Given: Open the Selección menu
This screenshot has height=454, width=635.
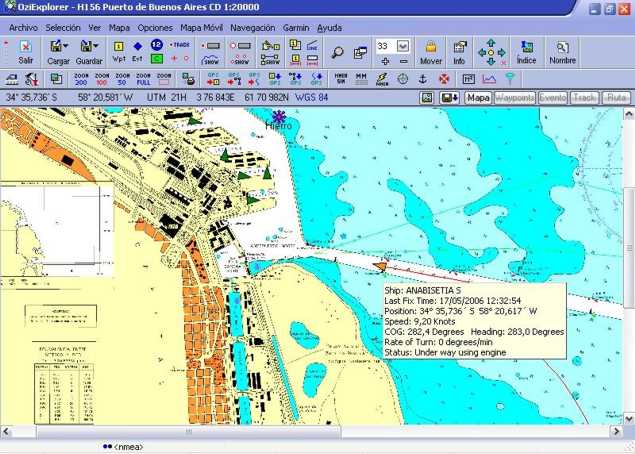Looking at the screenshot, I should point(63,28).
